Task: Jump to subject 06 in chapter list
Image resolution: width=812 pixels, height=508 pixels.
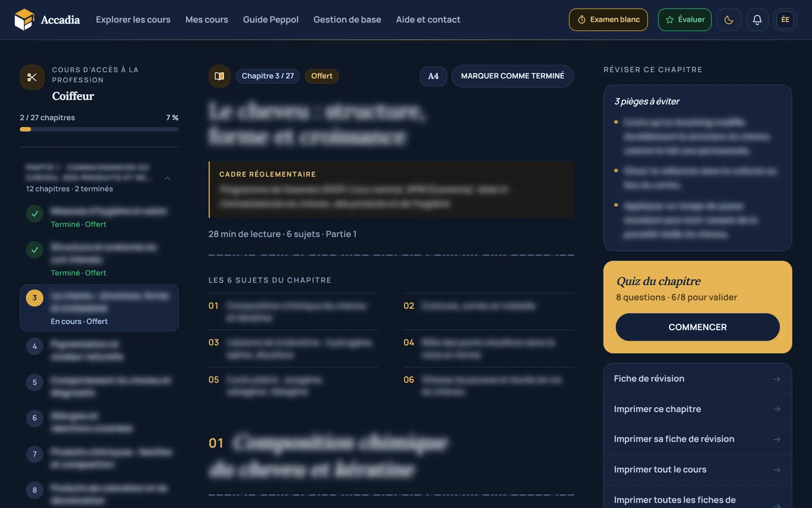Action: click(489, 386)
